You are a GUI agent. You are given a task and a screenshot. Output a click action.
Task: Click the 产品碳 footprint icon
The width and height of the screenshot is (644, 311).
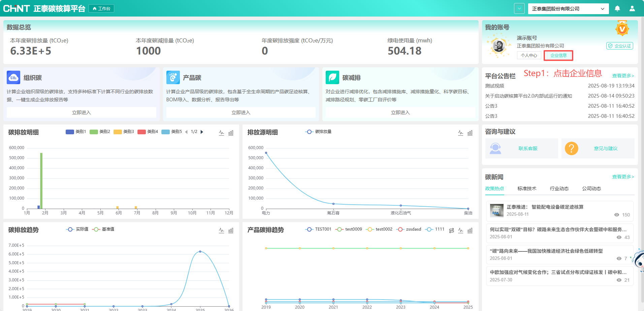[x=173, y=77]
